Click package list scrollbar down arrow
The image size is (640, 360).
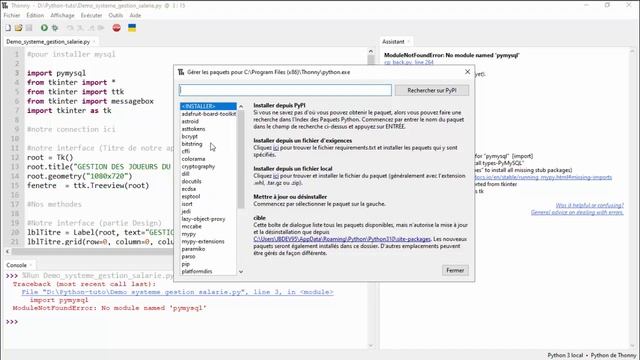coord(241,271)
